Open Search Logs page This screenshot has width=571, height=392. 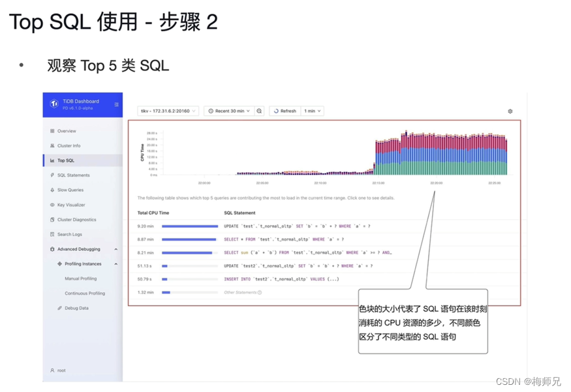coord(83,234)
